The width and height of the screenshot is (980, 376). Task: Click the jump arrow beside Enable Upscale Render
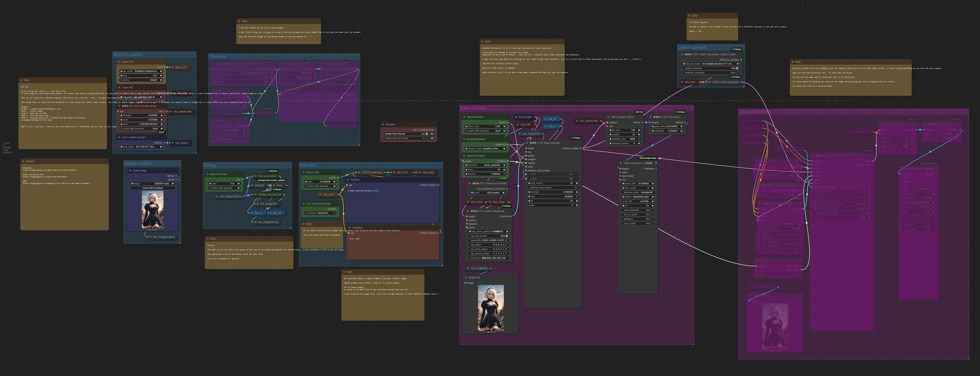(432, 138)
